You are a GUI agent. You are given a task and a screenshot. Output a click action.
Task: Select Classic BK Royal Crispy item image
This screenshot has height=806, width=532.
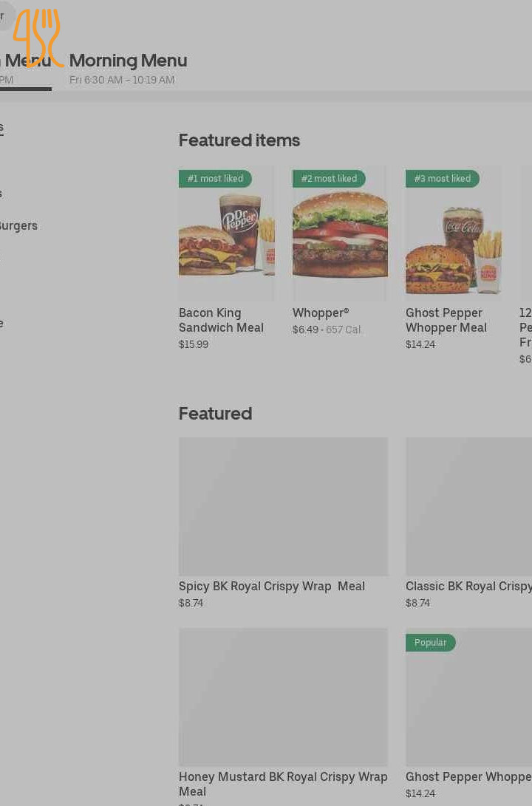coord(468,506)
